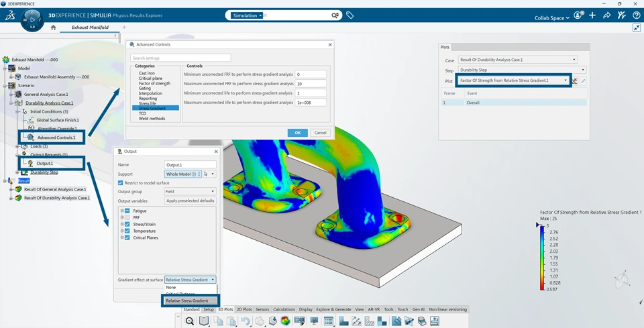Click the table/list icon in bottom toolbar
Viewport: 644px width, 328px height.
click(328, 321)
